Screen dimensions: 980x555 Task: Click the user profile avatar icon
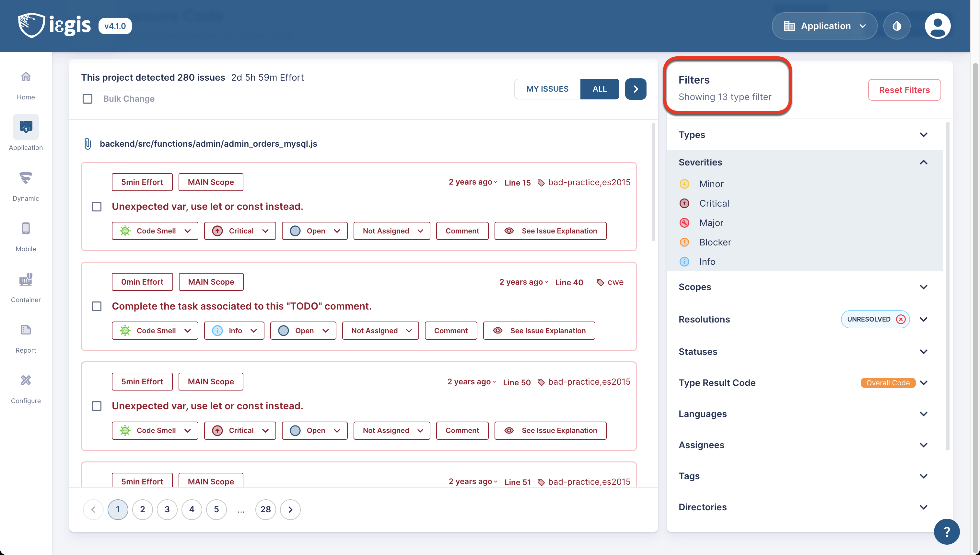(x=937, y=26)
